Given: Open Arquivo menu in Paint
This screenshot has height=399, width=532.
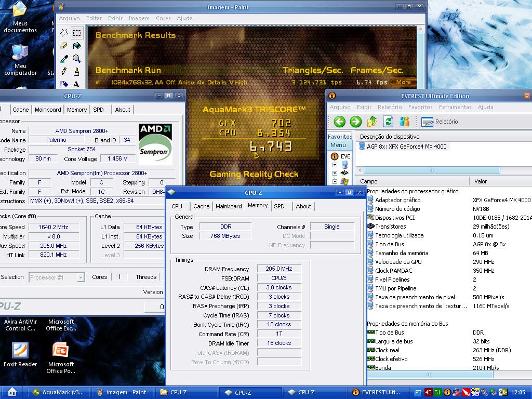Looking at the screenshot, I should pos(69,18).
